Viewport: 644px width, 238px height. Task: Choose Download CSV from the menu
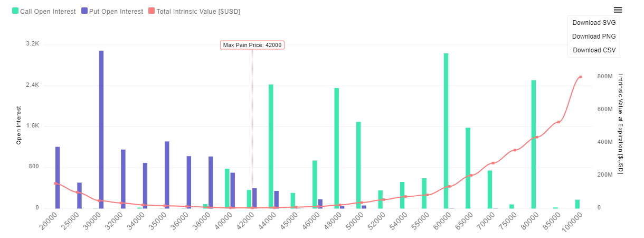pos(594,50)
